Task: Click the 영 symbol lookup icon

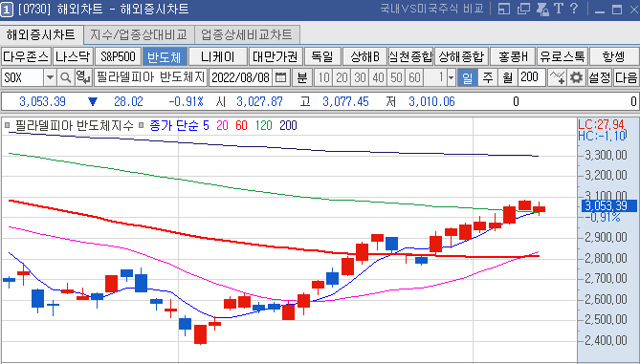Action: (x=83, y=77)
